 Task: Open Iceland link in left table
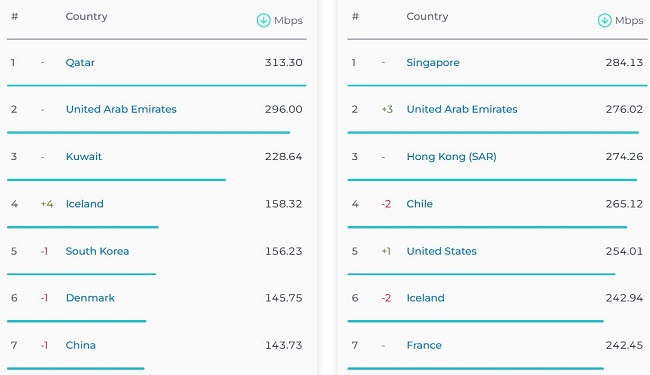(x=85, y=204)
